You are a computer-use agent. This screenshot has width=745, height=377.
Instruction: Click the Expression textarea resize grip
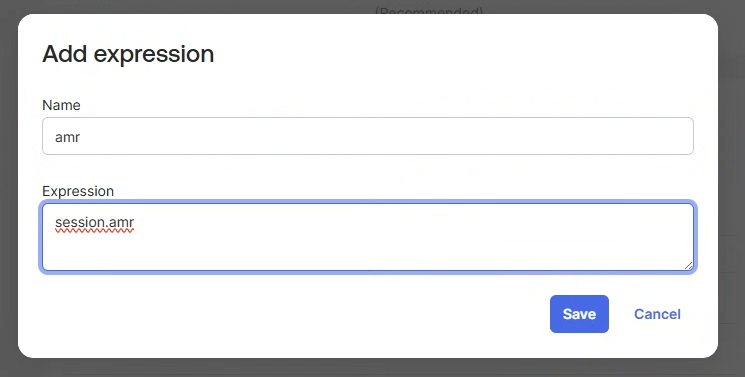point(688,266)
